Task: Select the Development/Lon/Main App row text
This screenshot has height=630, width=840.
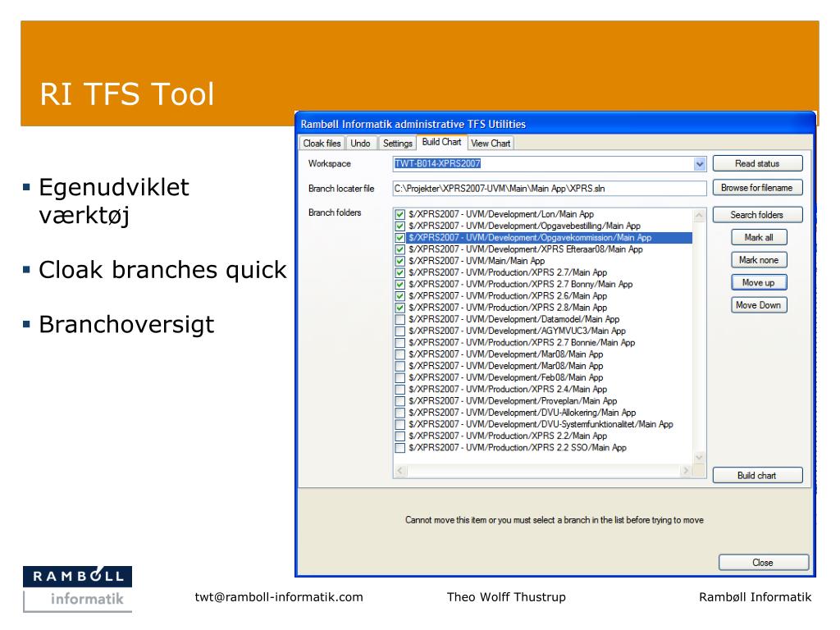Action: (x=501, y=214)
